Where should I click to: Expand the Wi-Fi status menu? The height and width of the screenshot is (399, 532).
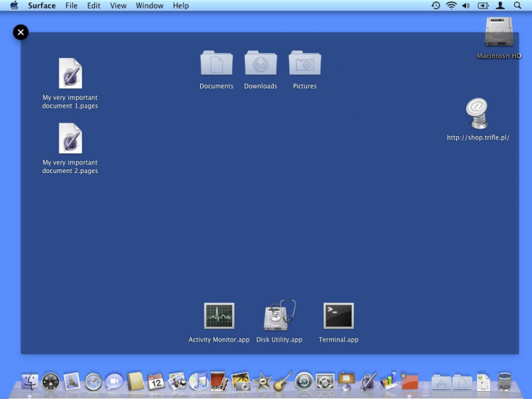pyautogui.click(x=451, y=6)
